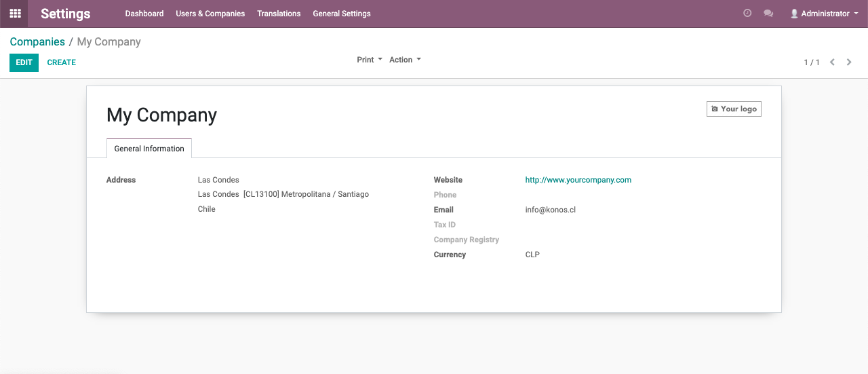Go to the previous record arrow

pos(832,62)
